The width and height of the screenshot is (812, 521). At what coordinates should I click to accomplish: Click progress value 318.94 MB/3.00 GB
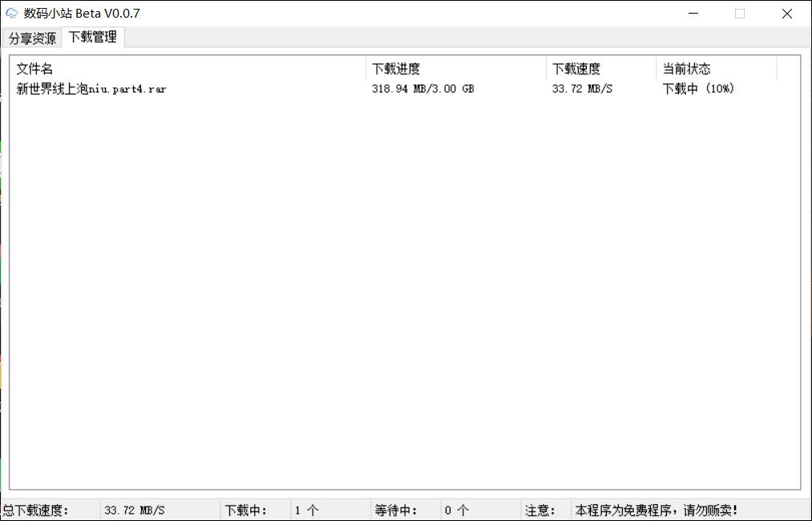pyautogui.click(x=422, y=89)
